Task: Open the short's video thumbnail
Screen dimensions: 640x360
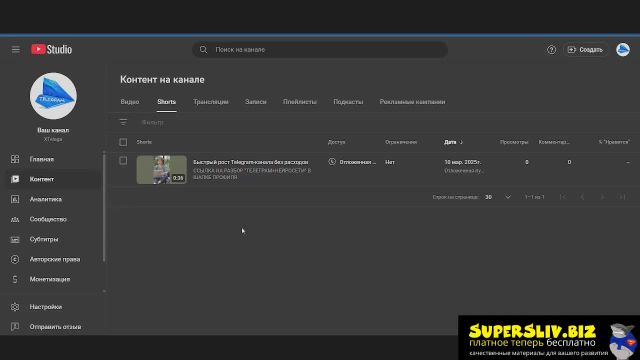Action: click(162, 169)
